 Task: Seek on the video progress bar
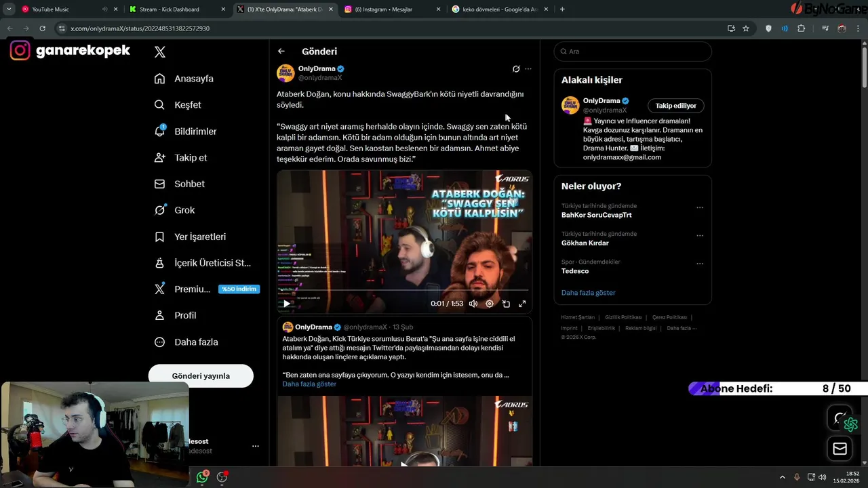(404, 290)
